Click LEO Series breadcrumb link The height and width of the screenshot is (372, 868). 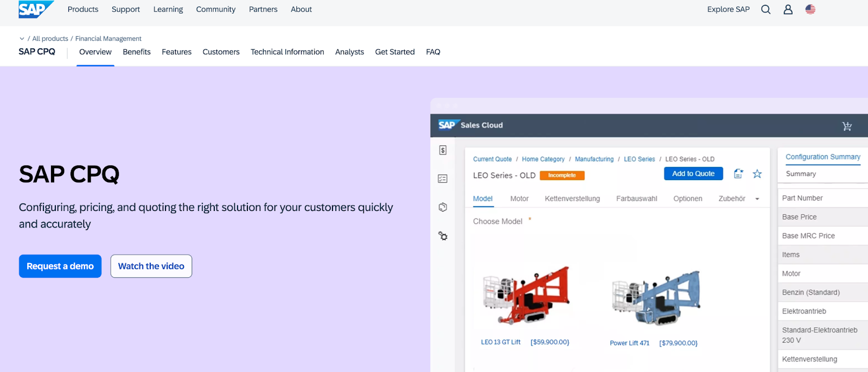click(x=639, y=159)
